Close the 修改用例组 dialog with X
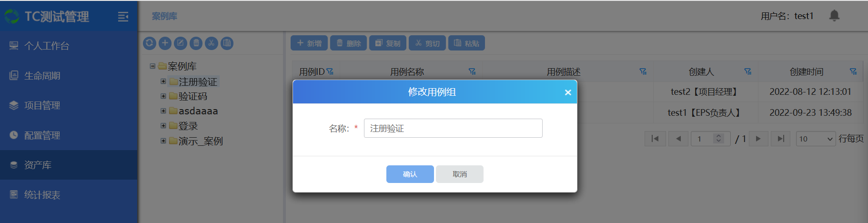 [568, 92]
